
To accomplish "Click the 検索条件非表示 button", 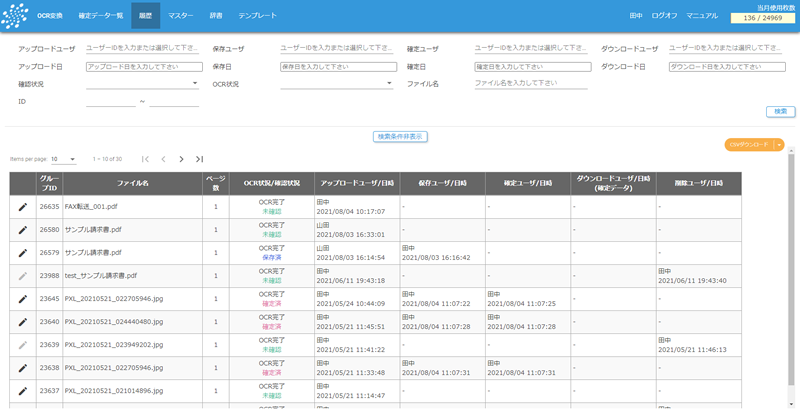I will pos(400,136).
